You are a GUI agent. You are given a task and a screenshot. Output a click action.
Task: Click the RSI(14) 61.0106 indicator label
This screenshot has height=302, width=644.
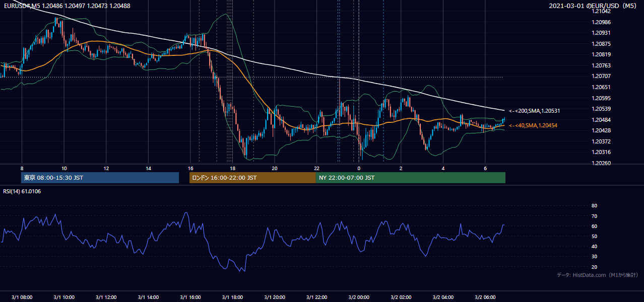pos(22,191)
